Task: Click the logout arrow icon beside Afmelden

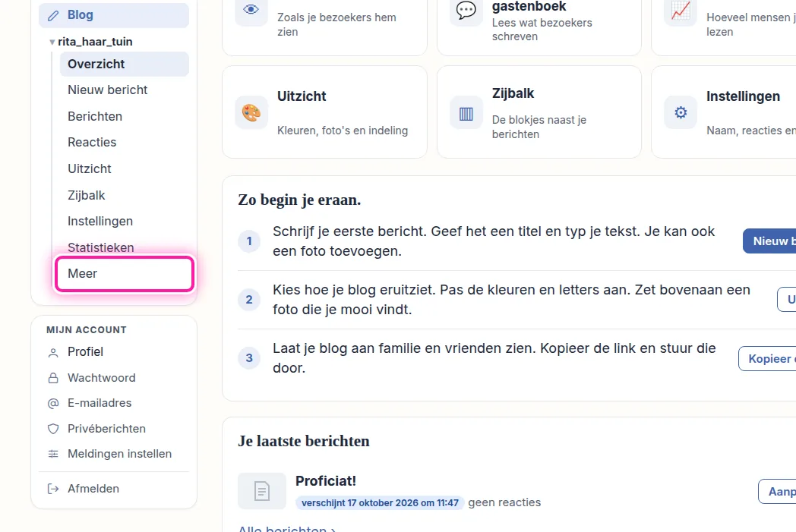Action: click(x=53, y=489)
